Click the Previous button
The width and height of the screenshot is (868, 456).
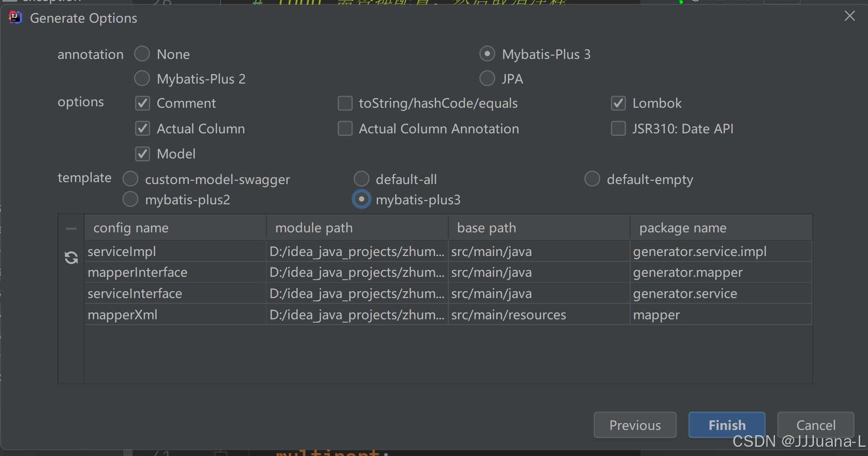point(635,425)
